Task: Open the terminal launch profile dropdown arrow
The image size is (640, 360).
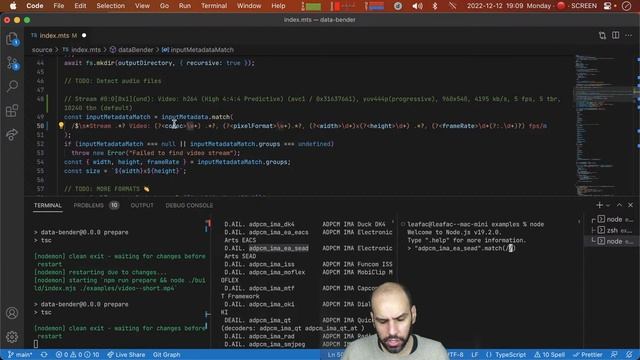Action: click(x=608, y=205)
